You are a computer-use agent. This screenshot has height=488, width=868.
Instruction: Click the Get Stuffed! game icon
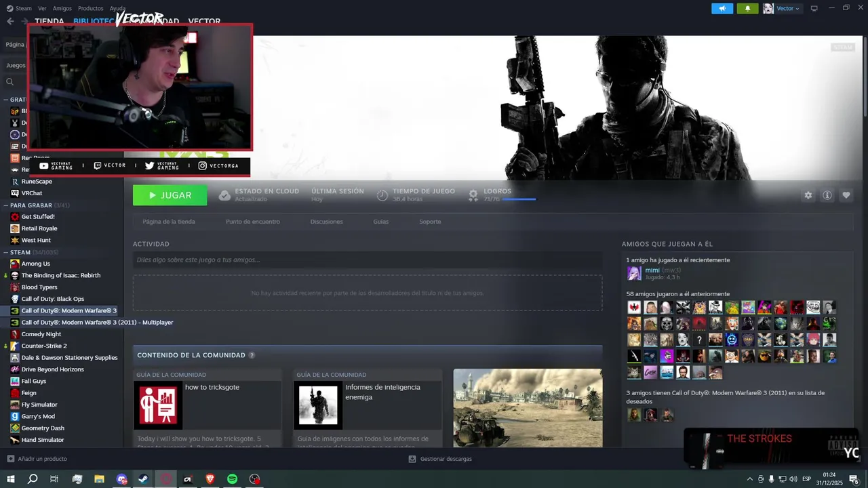(15, 217)
